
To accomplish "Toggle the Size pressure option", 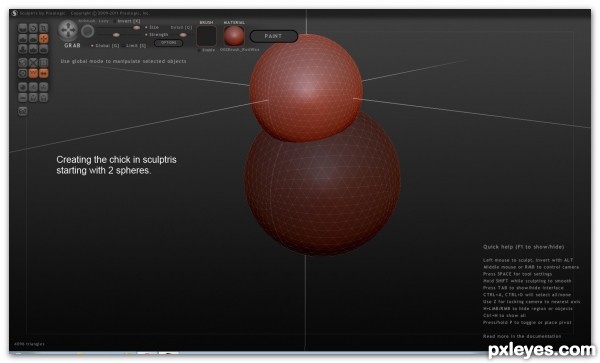I will (x=152, y=28).
